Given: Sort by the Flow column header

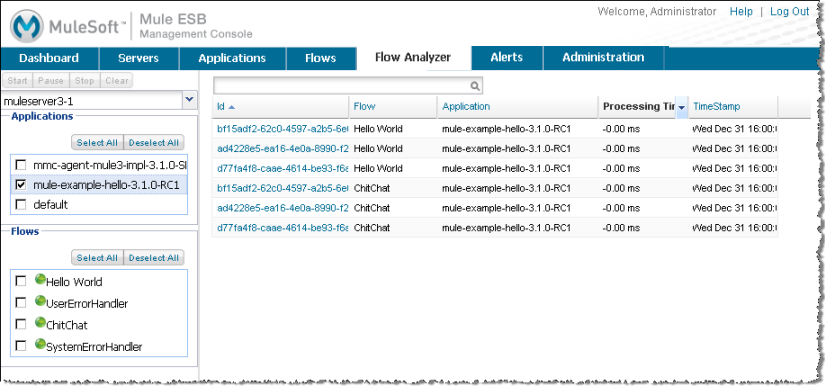Looking at the screenshot, I should click(x=393, y=107).
